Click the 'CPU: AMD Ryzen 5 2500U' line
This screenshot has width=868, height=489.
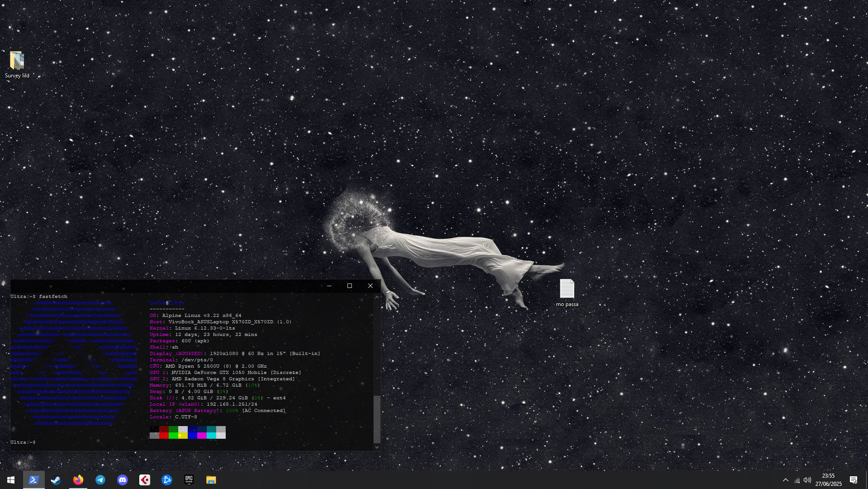208,366
